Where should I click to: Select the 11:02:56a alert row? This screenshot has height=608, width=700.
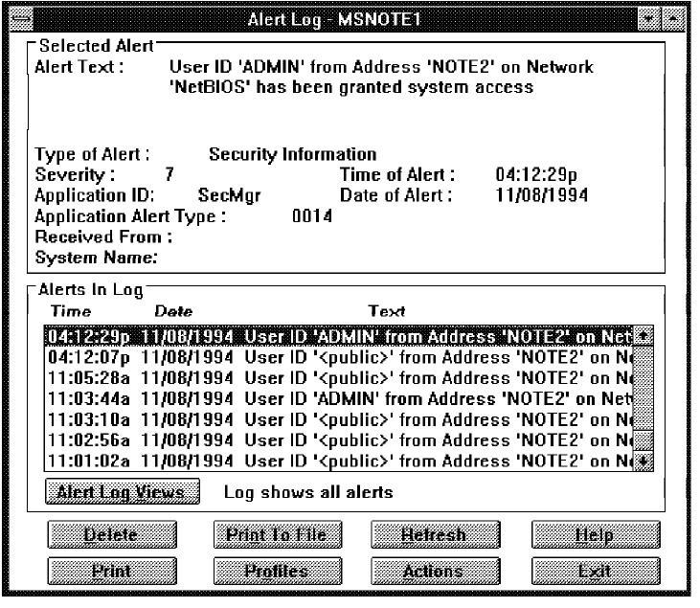339,440
